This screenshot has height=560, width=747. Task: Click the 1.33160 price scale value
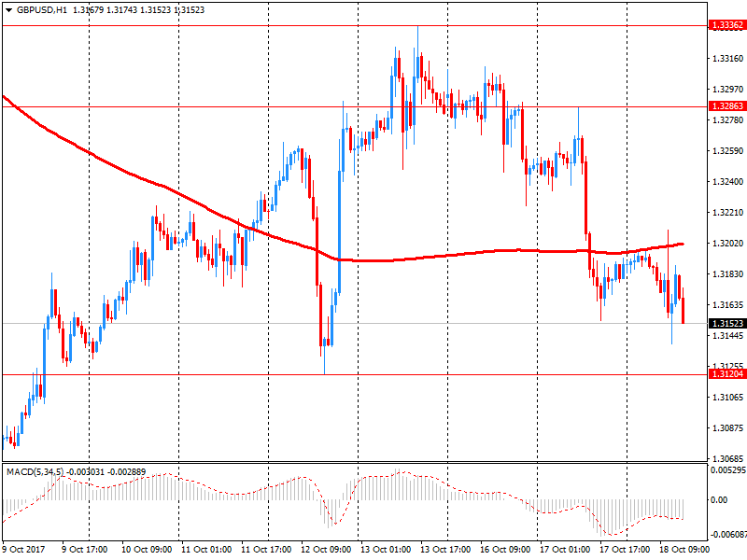point(728,59)
